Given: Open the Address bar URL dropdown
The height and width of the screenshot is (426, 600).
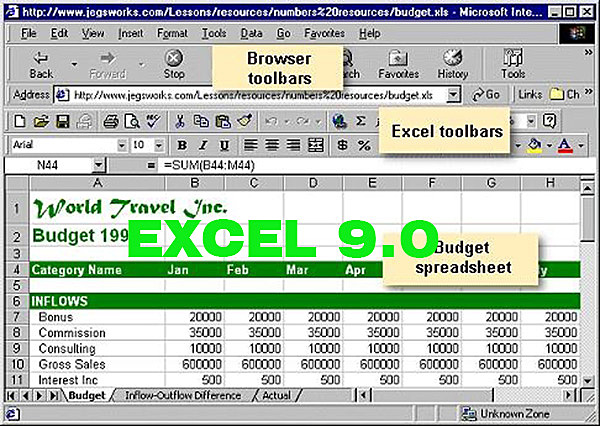Looking at the screenshot, I should [453, 95].
